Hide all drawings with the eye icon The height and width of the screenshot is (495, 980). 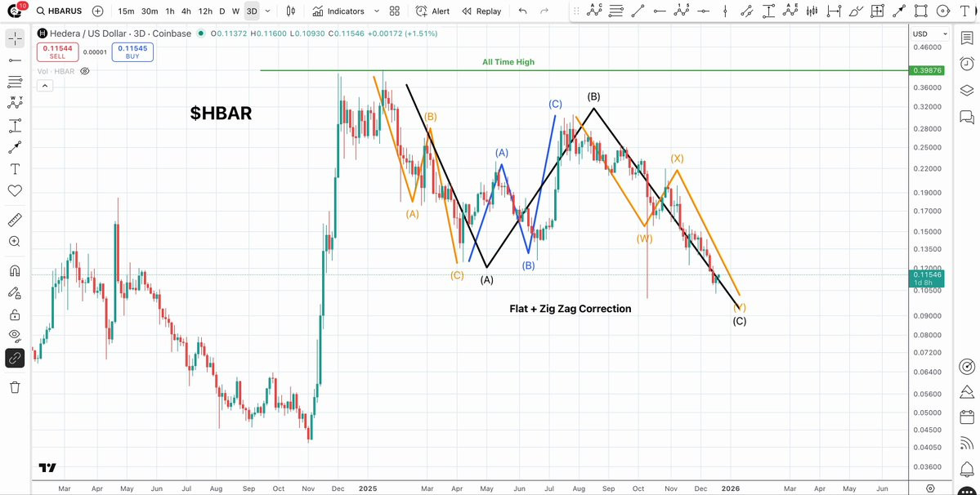coord(15,337)
